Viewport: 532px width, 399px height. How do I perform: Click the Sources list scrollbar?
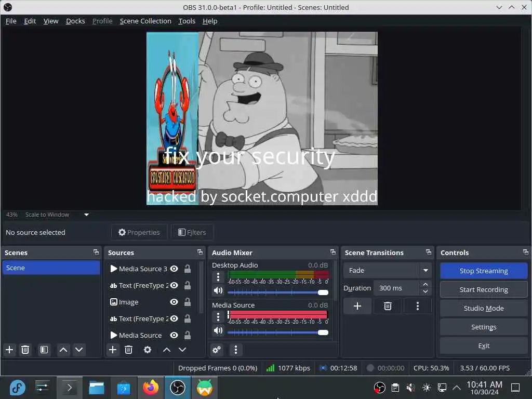[x=201, y=287]
